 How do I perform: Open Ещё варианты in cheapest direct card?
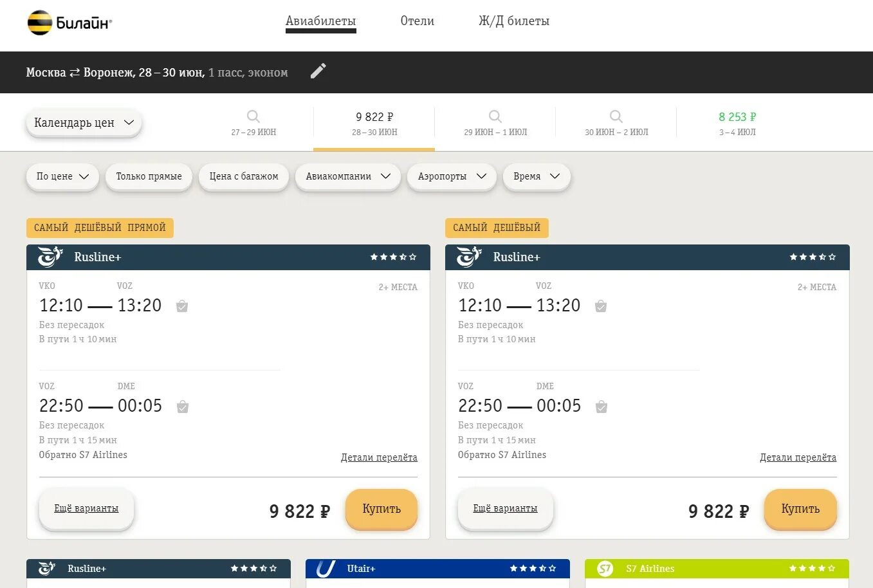coord(86,508)
